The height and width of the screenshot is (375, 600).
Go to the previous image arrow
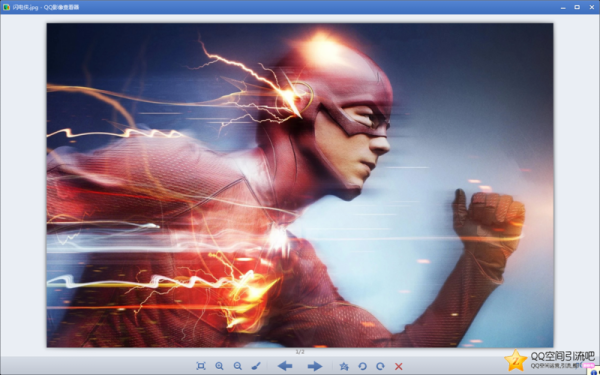coord(285,366)
